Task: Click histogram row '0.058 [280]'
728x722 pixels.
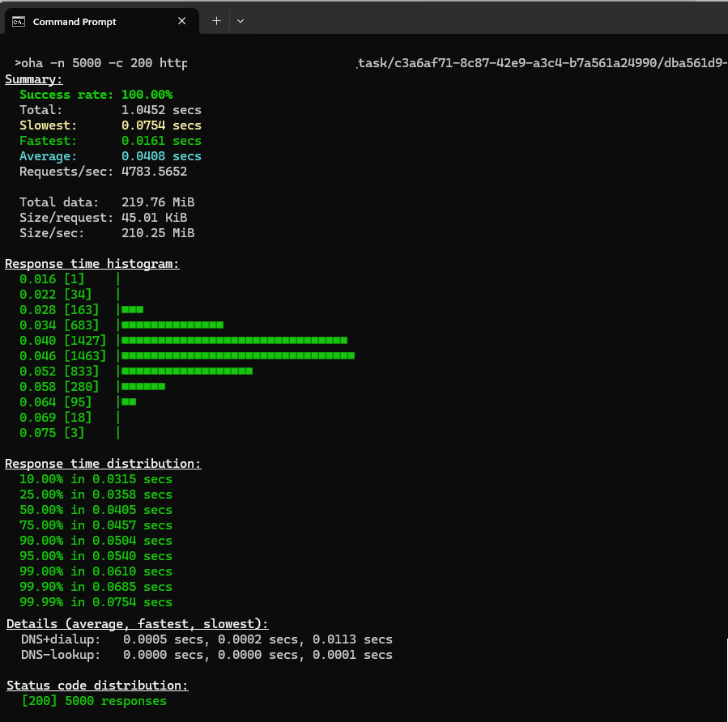Action: tap(92, 387)
